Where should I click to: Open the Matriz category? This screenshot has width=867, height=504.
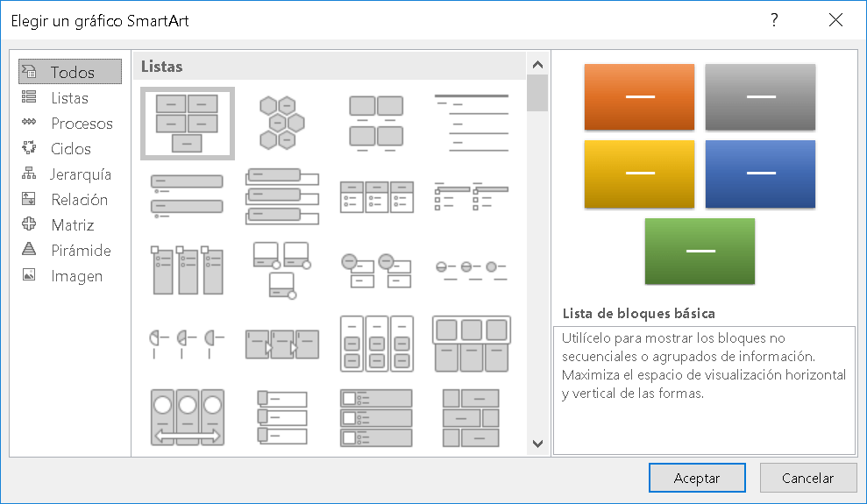70,225
